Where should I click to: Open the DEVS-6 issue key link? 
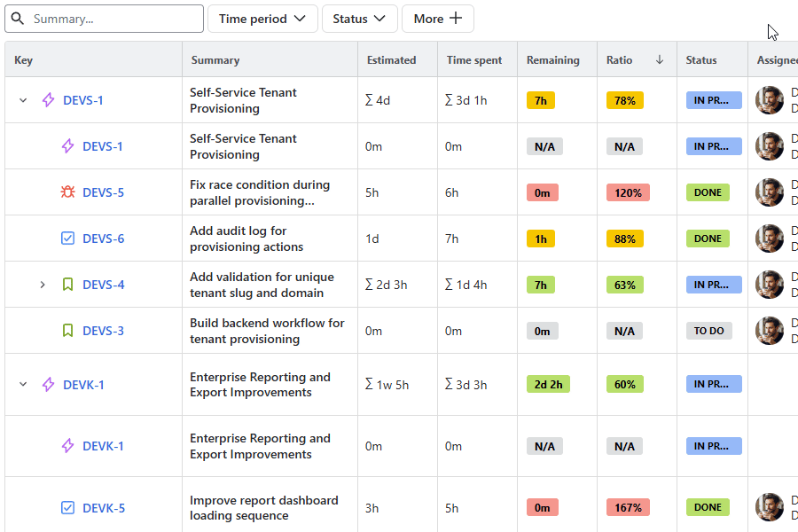103,239
